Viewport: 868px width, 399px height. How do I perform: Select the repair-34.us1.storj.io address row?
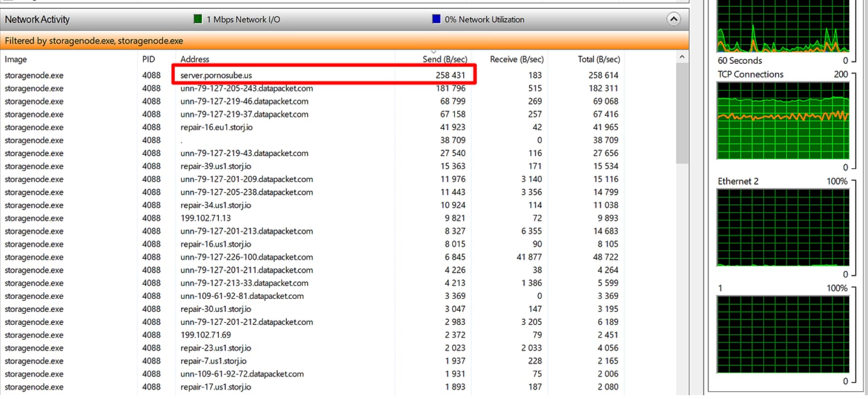click(x=313, y=205)
